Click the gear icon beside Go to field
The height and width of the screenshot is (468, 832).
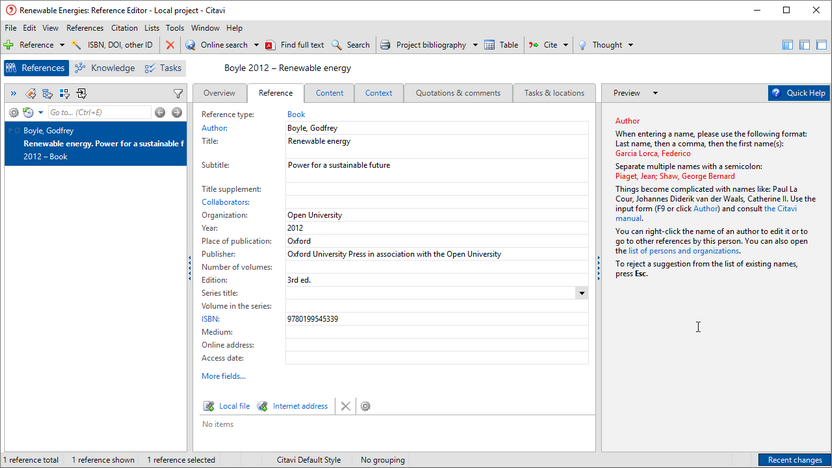coord(14,112)
